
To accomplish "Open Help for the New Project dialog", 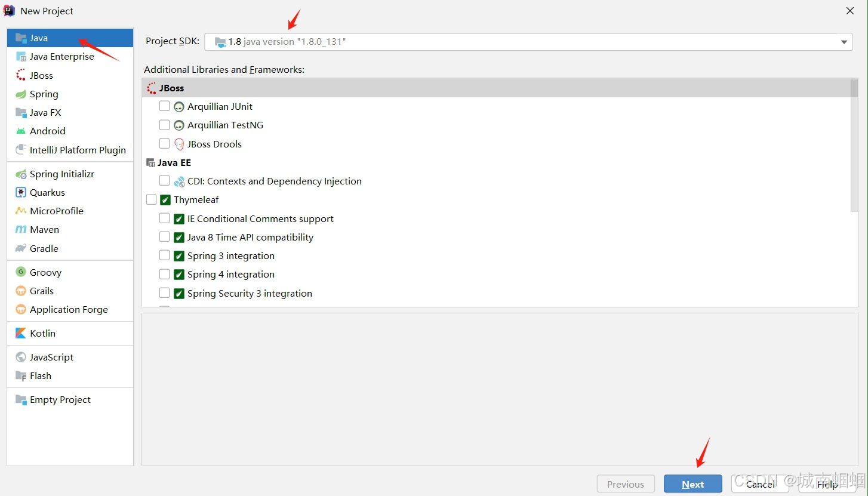I will pyautogui.click(x=827, y=484).
